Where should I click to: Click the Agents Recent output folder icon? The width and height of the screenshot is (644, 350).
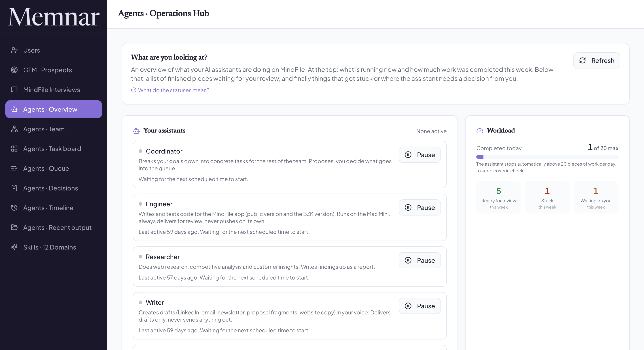point(14,227)
